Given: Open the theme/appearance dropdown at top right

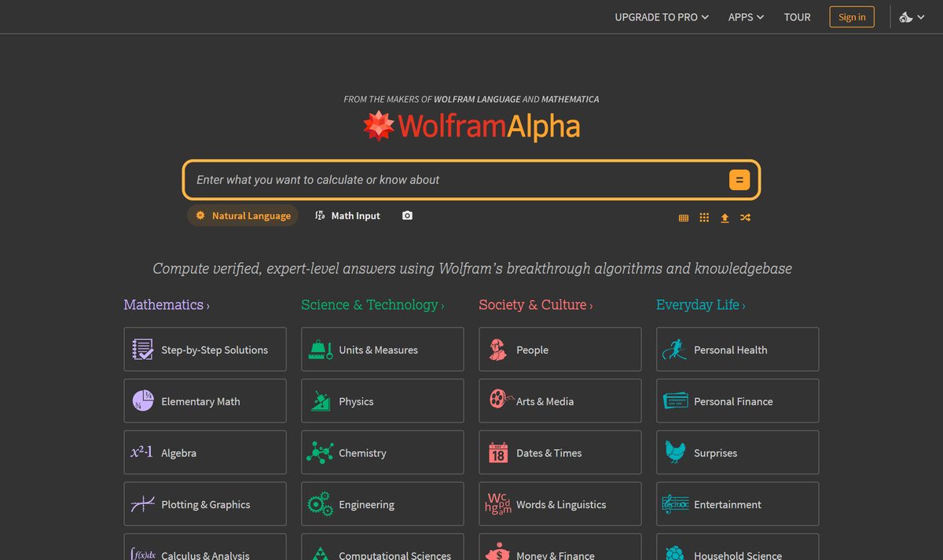Looking at the screenshot, I should tap(912, 16).
